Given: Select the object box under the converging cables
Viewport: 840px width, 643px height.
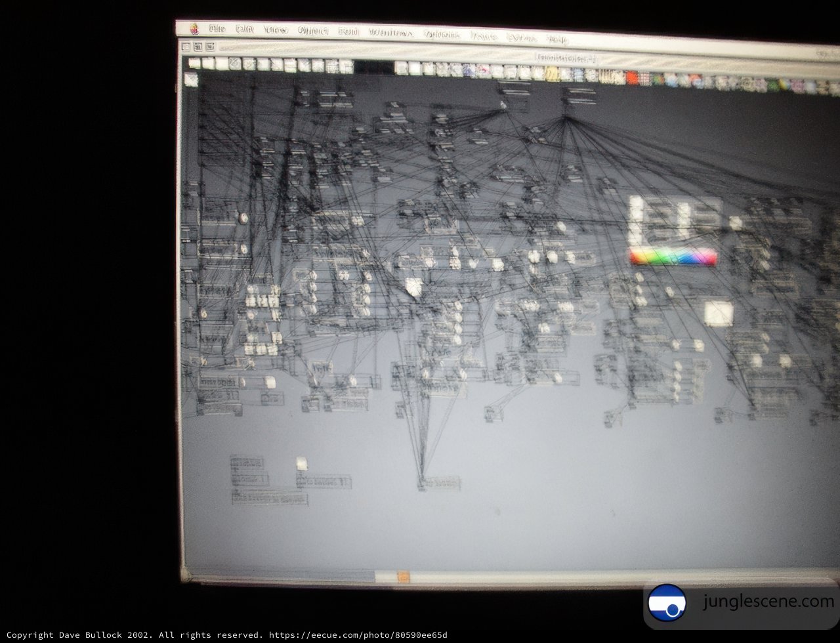Looking at the screenshot, I should pos(439,484).
